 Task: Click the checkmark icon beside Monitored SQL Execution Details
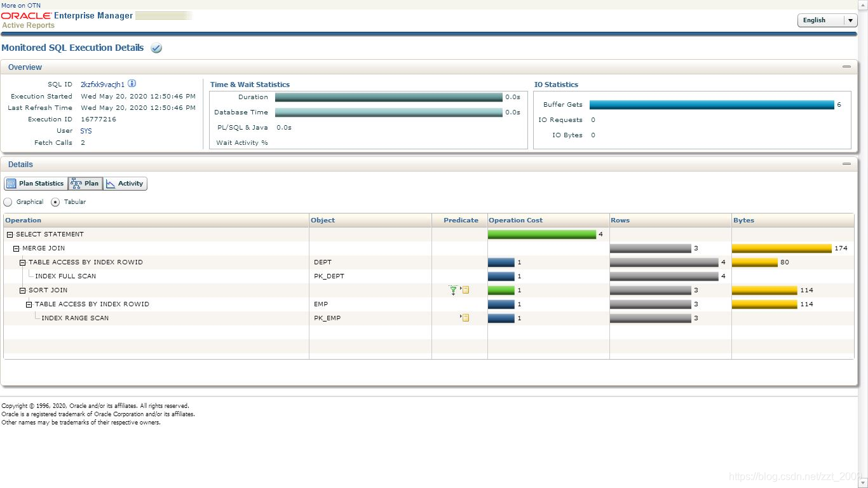(x=156, y=48)
